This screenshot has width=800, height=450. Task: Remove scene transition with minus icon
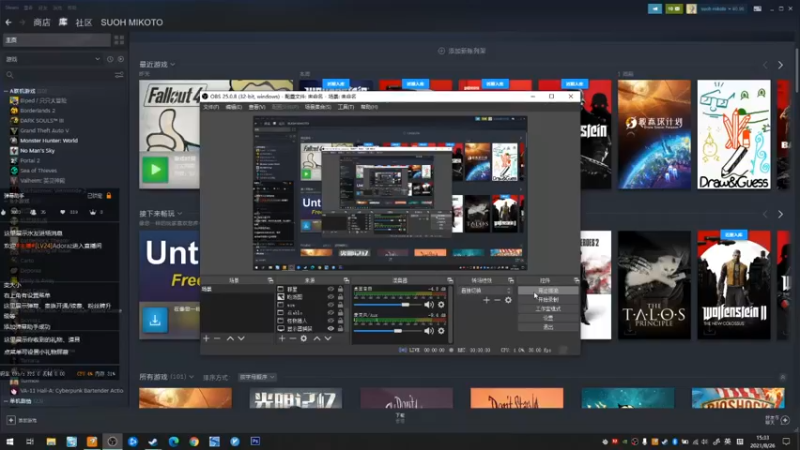[x=497, y=300]
